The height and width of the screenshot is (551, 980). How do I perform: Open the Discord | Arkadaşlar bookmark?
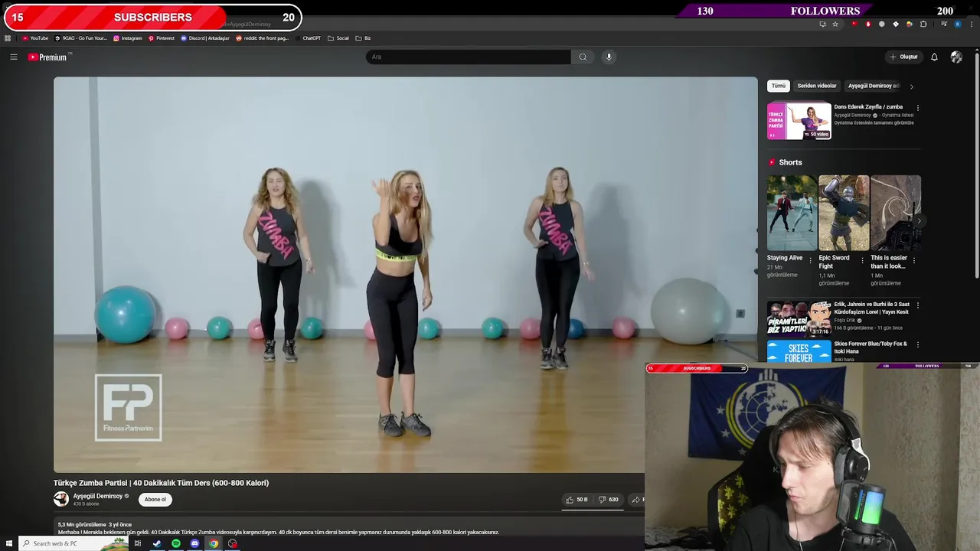click(205, 38)
